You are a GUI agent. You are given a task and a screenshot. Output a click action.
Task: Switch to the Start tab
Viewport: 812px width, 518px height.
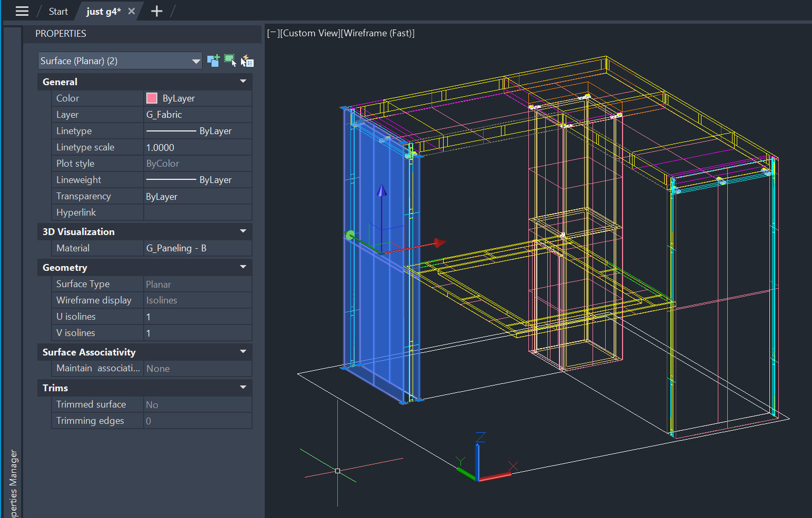(x=58, y=11)
